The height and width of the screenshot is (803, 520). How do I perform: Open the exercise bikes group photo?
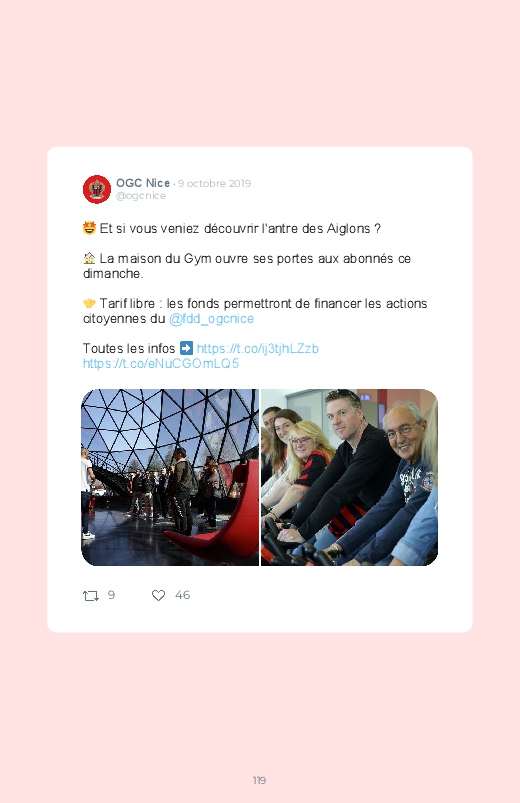(x=349, y=477)
